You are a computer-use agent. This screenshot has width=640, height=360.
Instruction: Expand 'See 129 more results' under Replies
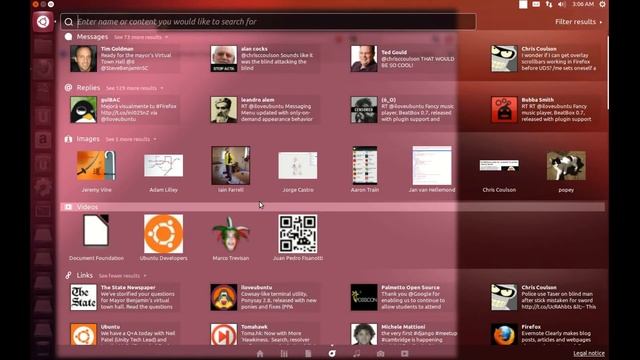pyautogui.click(x=134, y=88)
